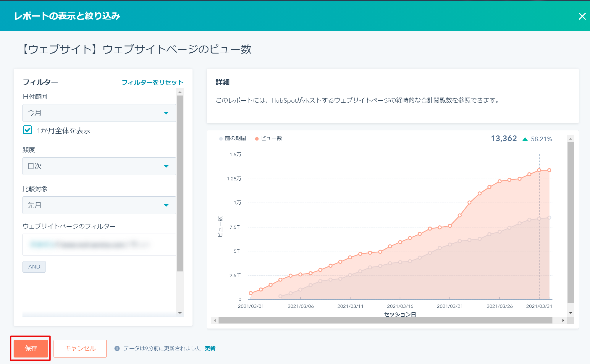
Task: Click the green upward trend triangle icon
Action: [525, 139]
